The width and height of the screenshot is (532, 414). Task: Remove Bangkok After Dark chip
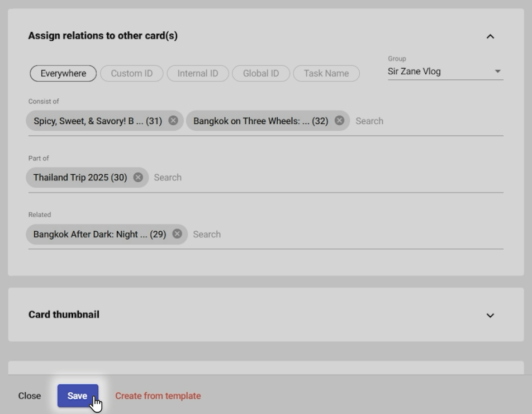point(177,234)
